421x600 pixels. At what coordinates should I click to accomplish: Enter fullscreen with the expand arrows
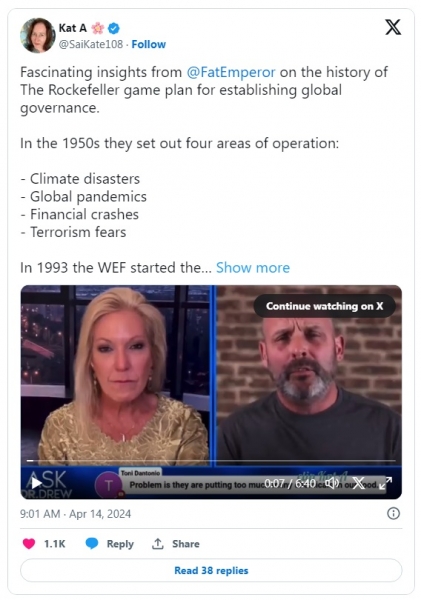(x=385, y=483)
